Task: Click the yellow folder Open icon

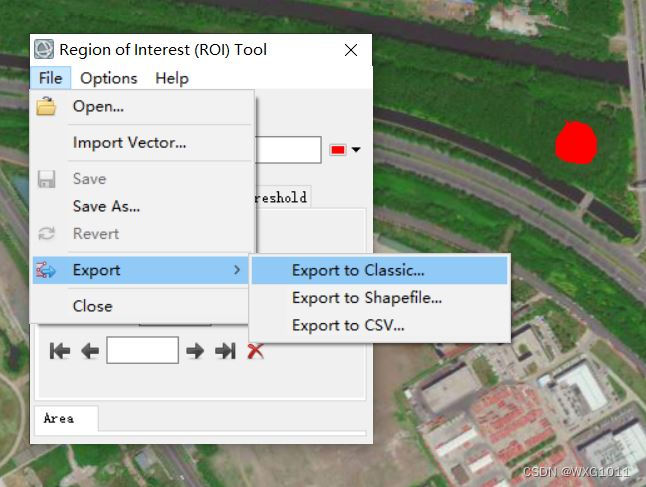Action: (x=46, y=106)
